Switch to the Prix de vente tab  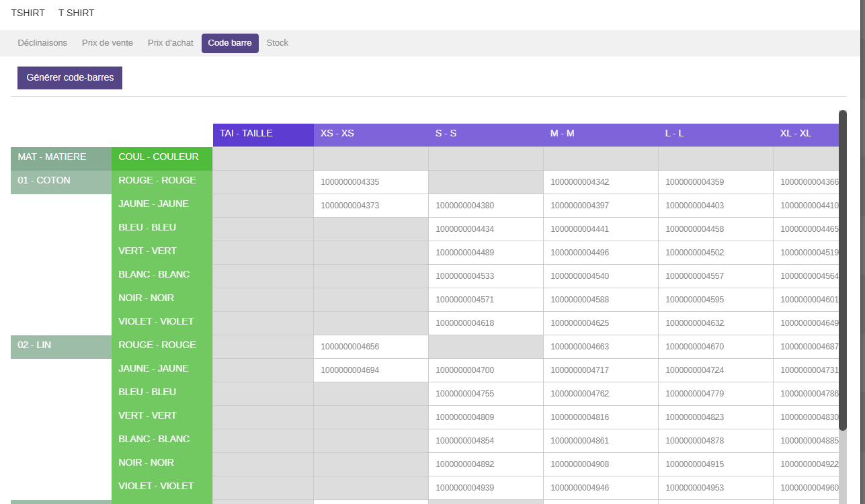pyautogui.click(x=108, y=43)
